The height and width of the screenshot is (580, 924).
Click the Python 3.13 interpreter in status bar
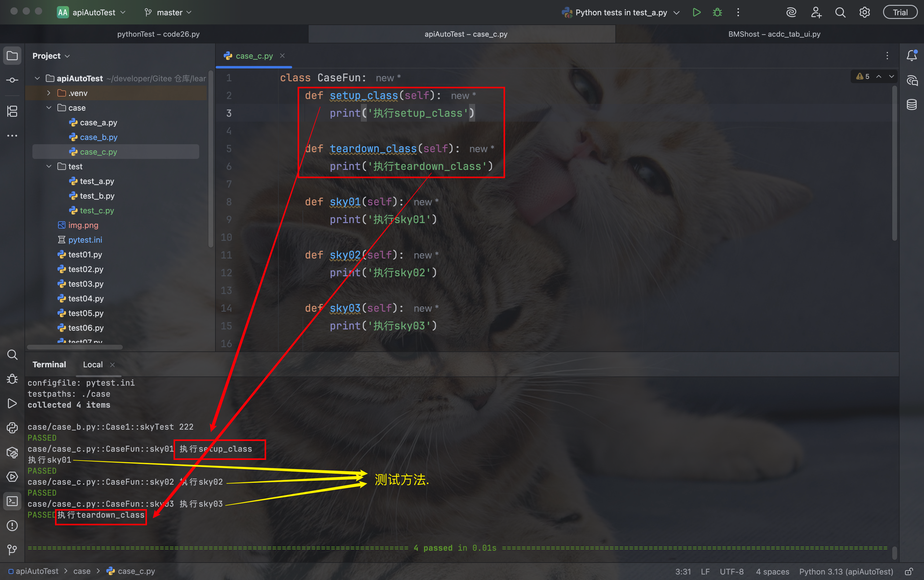tap(846, 571)
